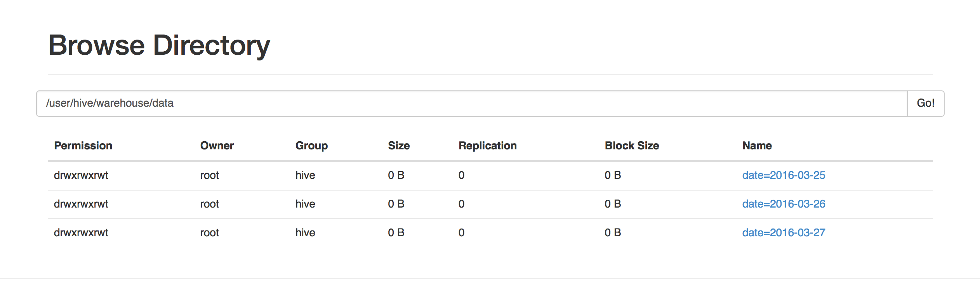Image resolution: width=980 pixels, height=284 pixels.
Task: Open the date=2016-03-27 directory link
Action: coord(784,233)
